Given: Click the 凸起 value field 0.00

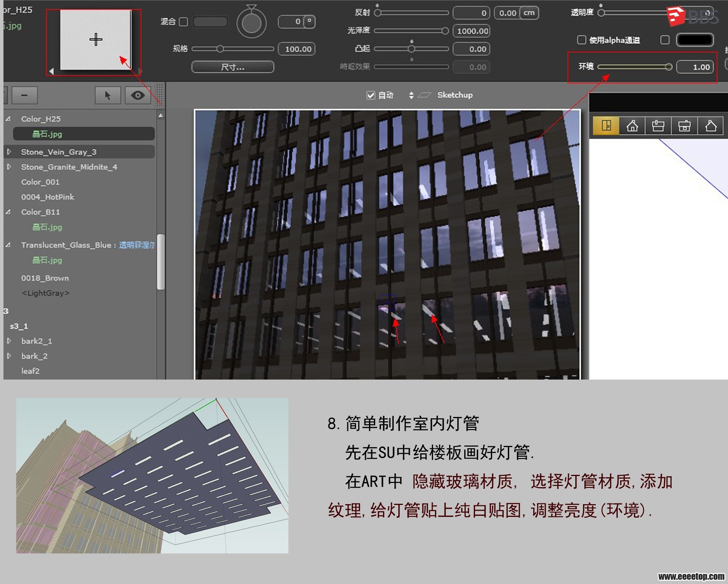Looking at the screenshot, I should 471,49.
